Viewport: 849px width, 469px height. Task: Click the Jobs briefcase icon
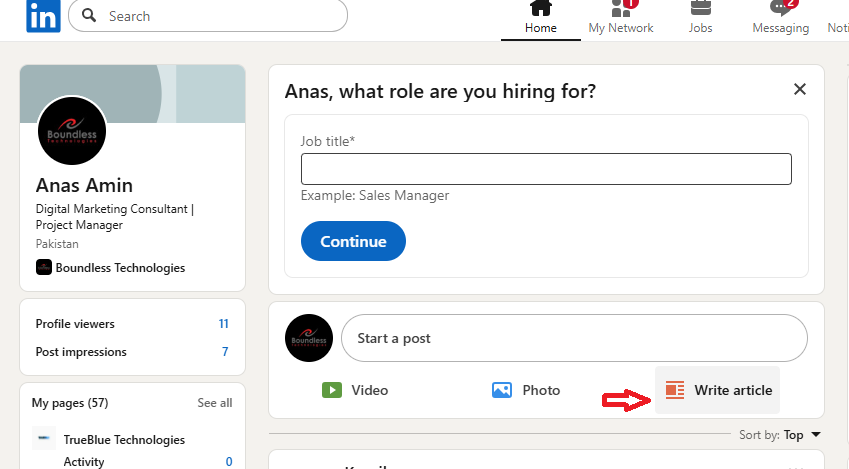(701, 8)
